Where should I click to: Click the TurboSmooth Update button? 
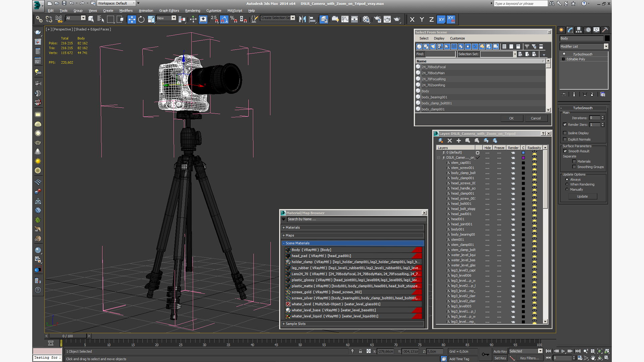pyautogui.click(x=582, y=196)
